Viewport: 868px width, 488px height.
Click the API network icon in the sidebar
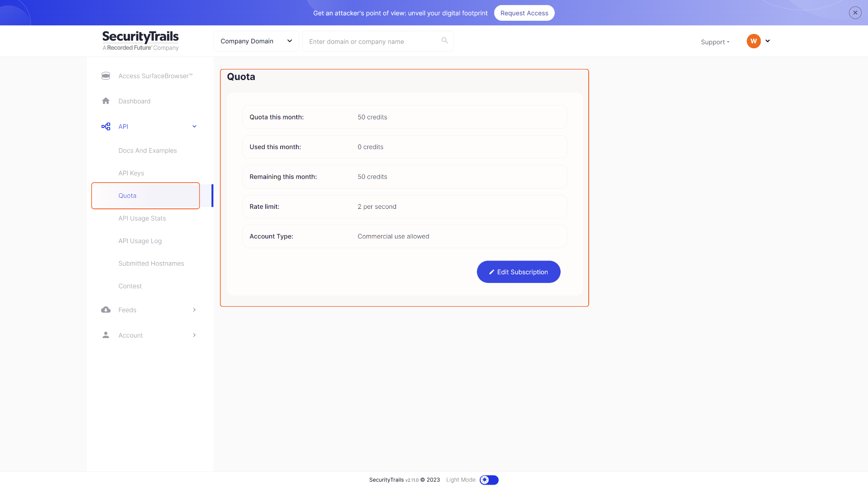106,126
